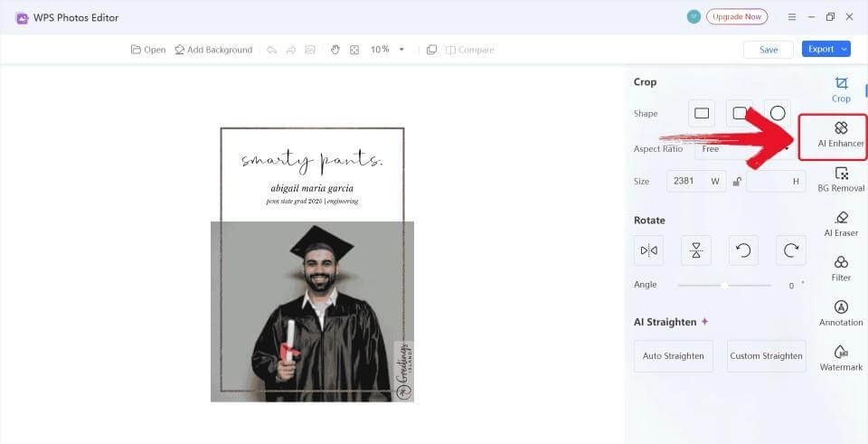Screen dimensions: 868x444
Task: Click the Angle slider handle
Action: [724, 285]
